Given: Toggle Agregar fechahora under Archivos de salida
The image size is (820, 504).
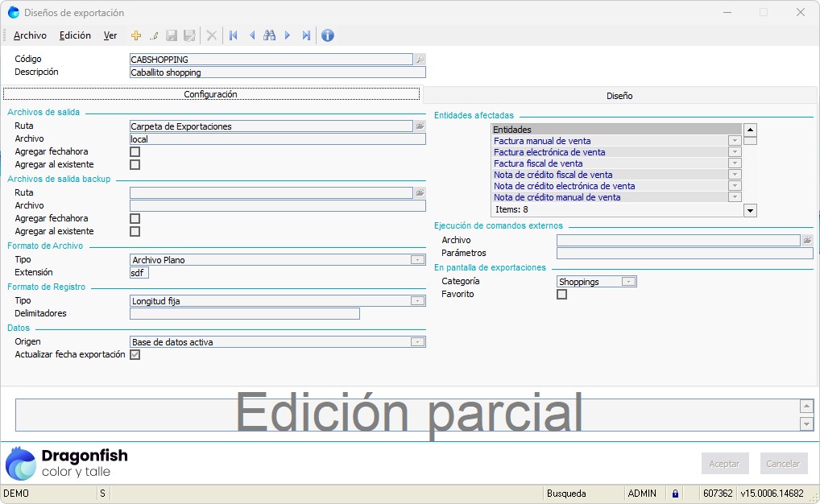Looking at the screenshot, I should tap(135, 152).
